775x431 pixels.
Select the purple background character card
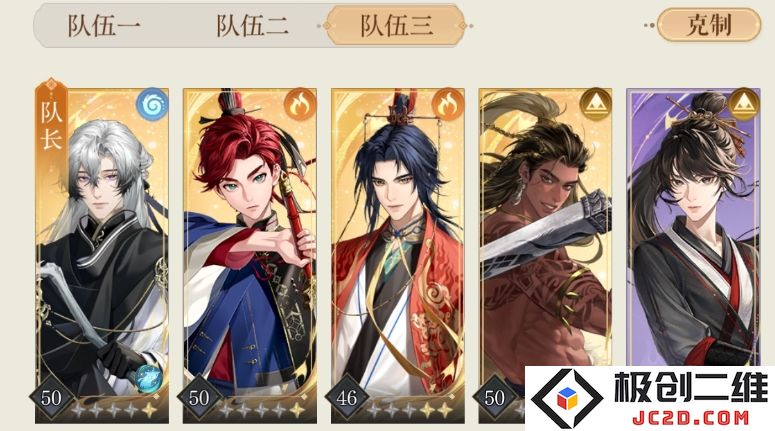coord(693,227)
